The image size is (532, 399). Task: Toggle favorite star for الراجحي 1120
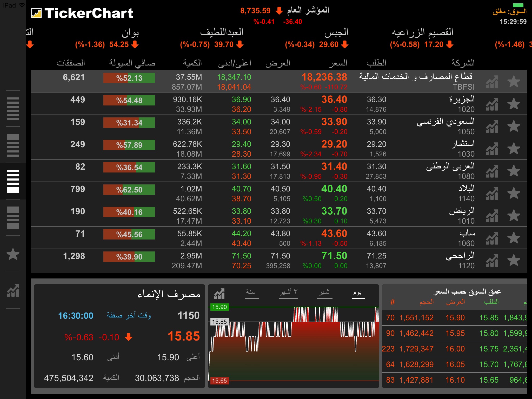(x=514, y=261)
